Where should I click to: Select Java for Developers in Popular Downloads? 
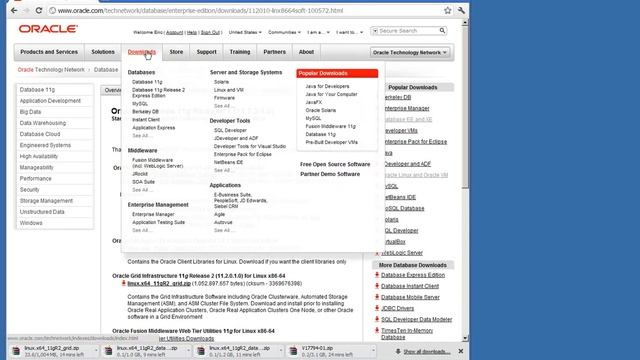pyautogui.click(x=327, y=86)
